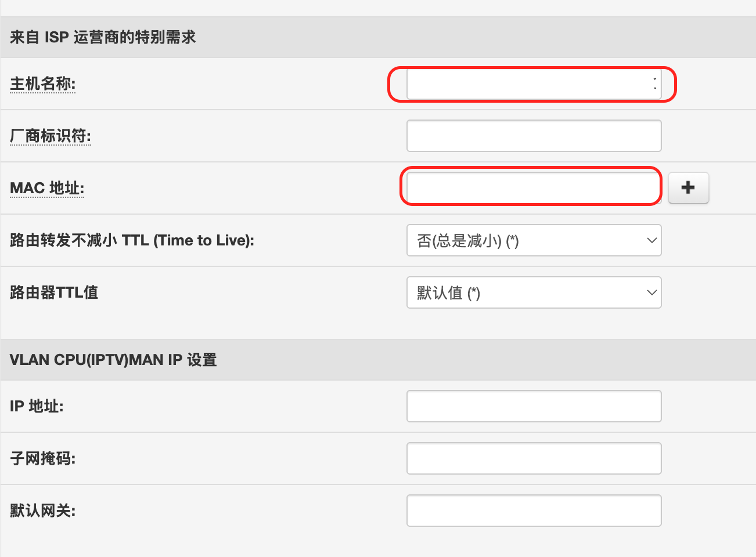Click the plus button beside MAC 地址
Screen dimensions: 756x557
[688, 188]
